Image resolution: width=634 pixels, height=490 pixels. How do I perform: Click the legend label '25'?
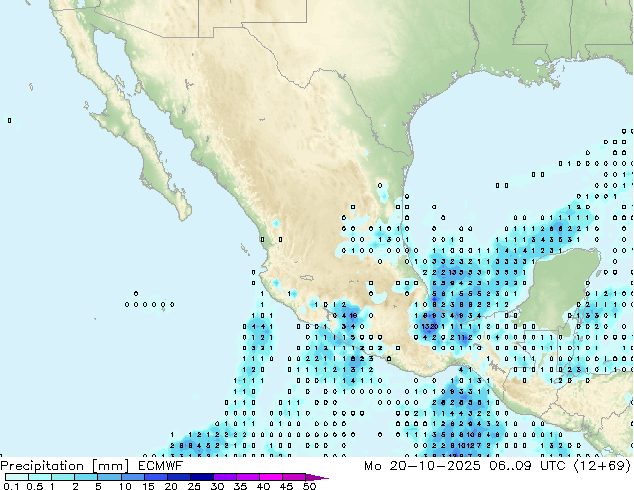(x=194, y=486)
